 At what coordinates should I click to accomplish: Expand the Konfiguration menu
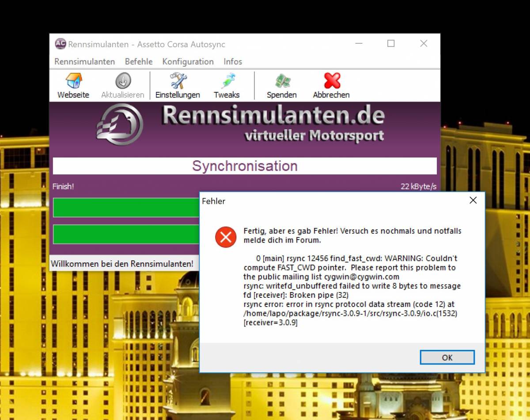pyautogui.click(x=188, y=62)
